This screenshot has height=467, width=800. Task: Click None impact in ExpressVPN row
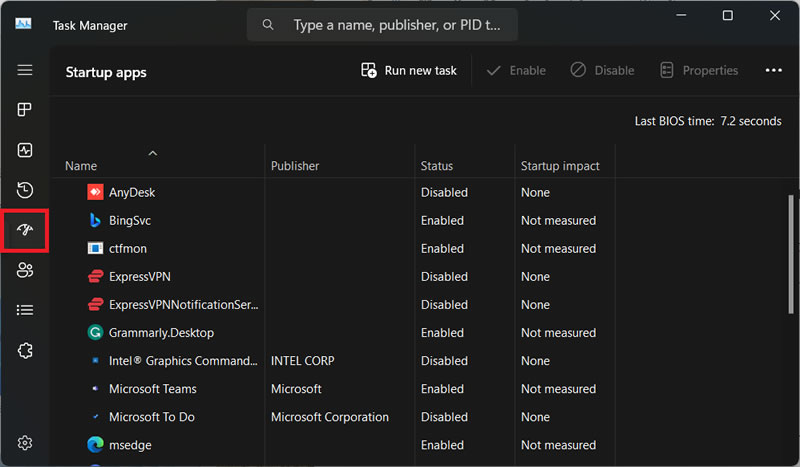(x=535, y=277)
